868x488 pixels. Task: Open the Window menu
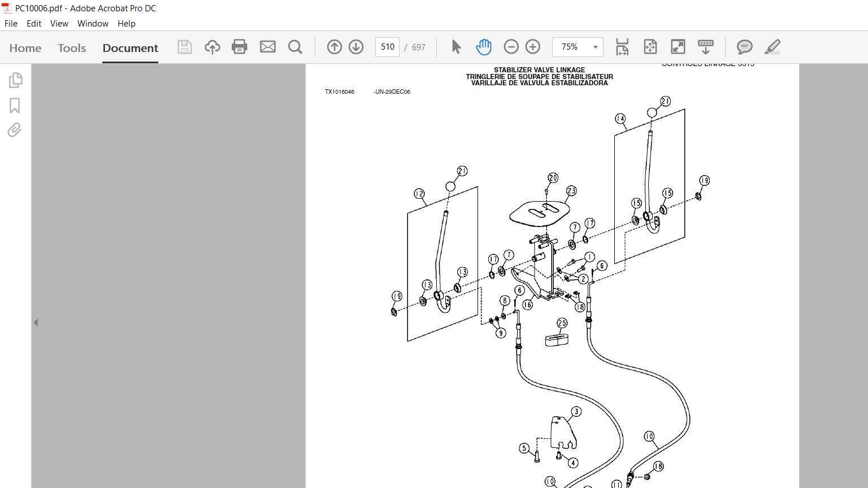pyautogui.click(x=93, y=24)
